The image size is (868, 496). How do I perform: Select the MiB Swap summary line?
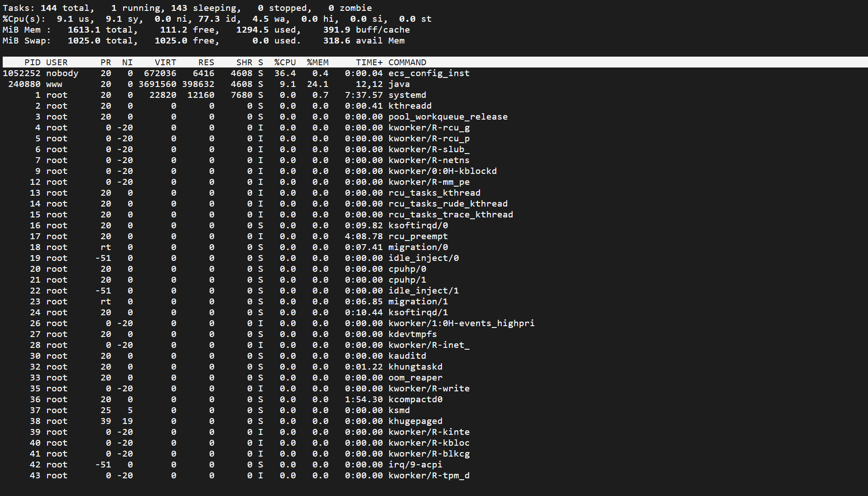click(203, 41)
